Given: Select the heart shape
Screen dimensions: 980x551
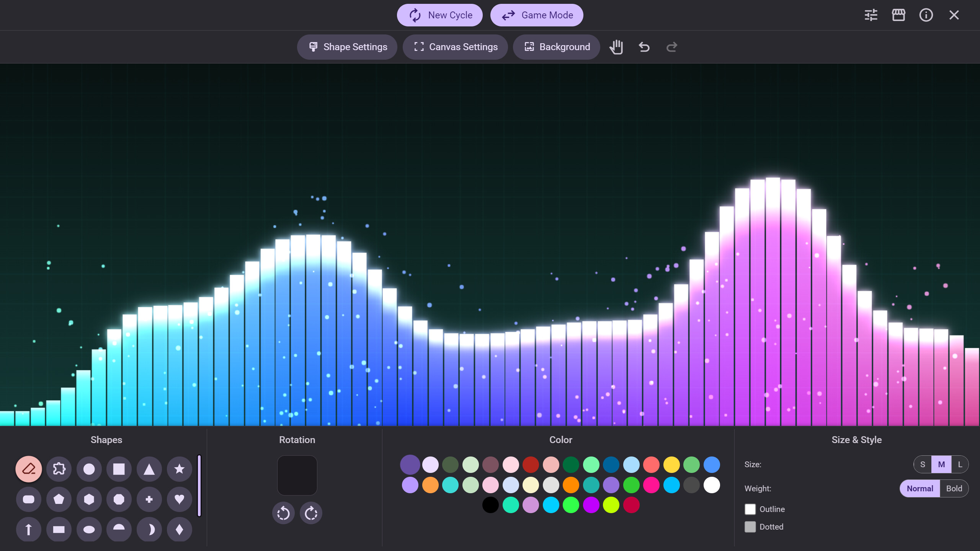Looking at the screenshot, I should 179,499.
